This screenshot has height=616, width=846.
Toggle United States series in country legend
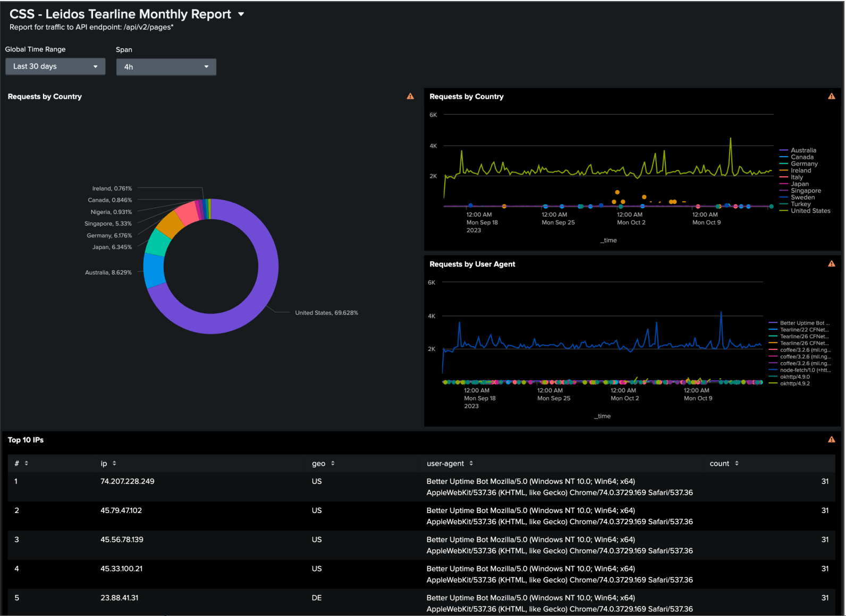[810, 211]
